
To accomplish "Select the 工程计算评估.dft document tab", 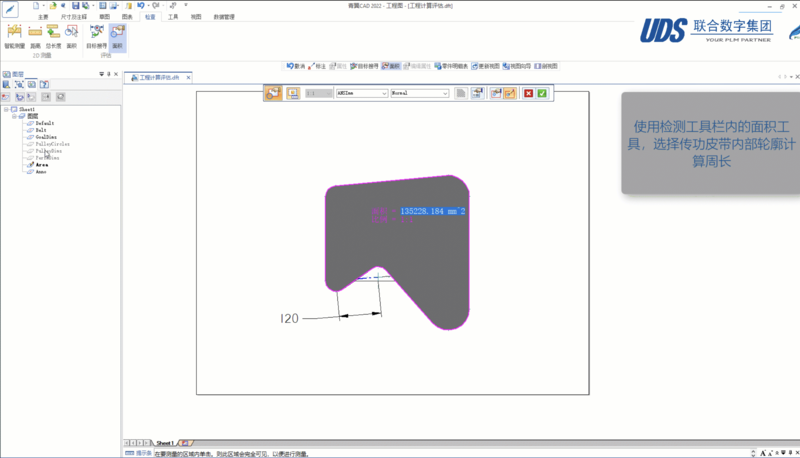I will tap(156, 78).
